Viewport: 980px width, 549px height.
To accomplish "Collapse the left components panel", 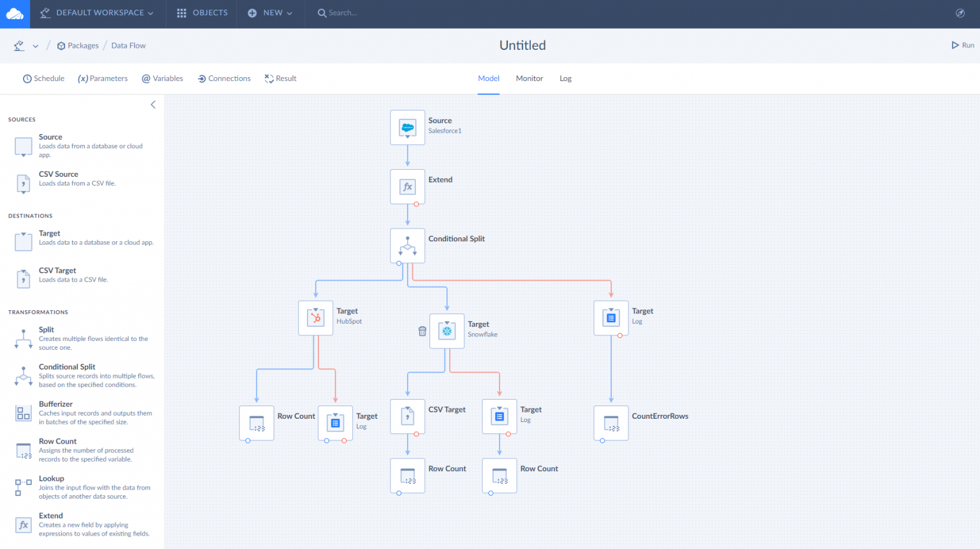I will click(x=153, y=105).
